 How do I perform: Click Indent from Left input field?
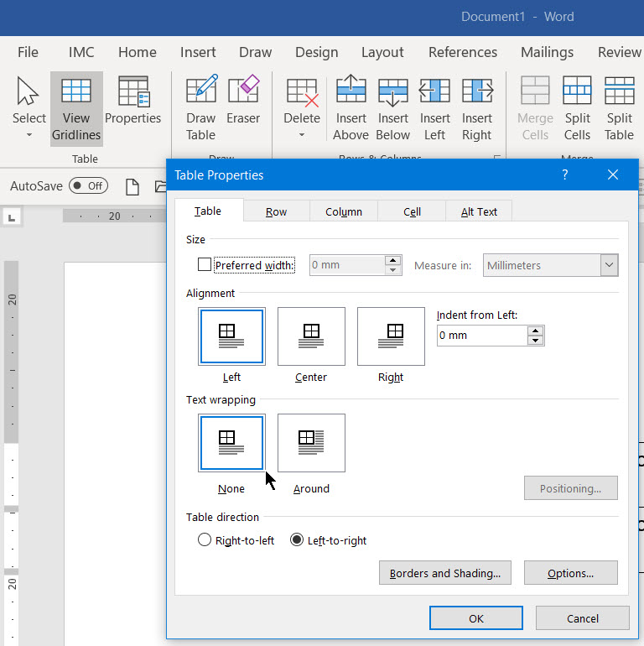[482, 336]
